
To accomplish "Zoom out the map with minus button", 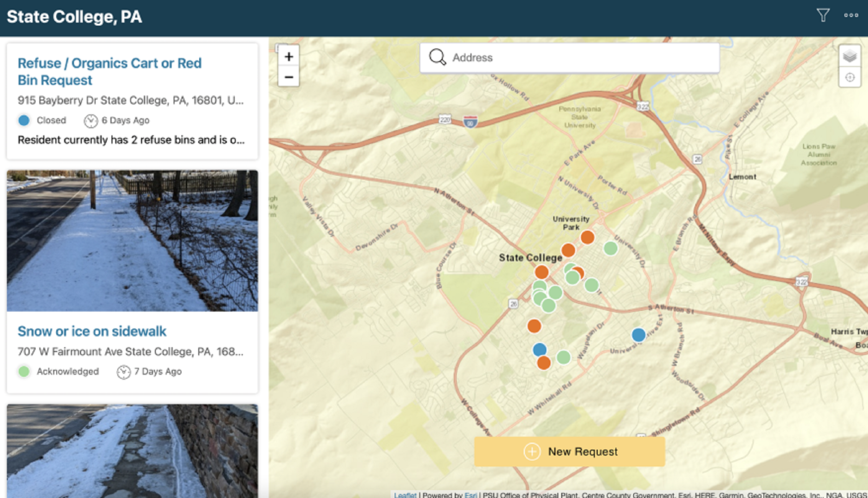I will [x=289, y=77].
